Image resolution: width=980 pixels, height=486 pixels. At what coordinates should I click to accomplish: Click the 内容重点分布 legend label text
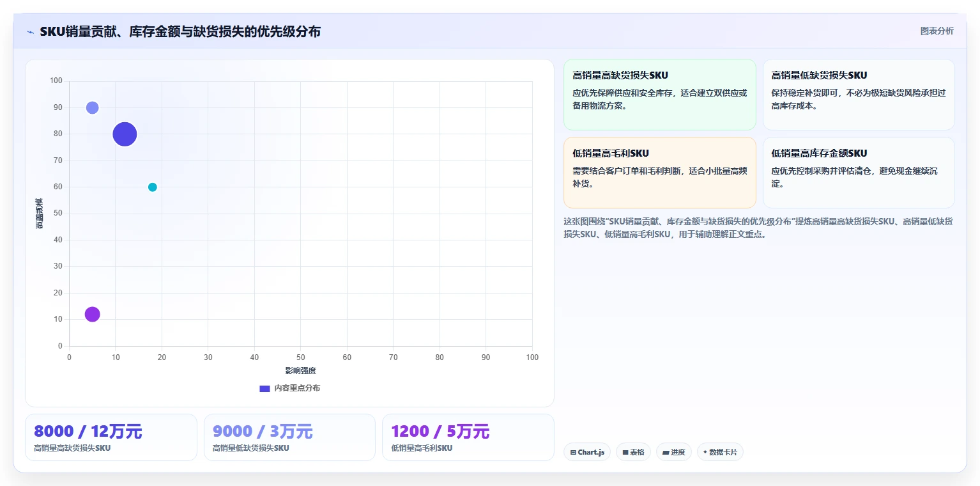click(297, 389)
